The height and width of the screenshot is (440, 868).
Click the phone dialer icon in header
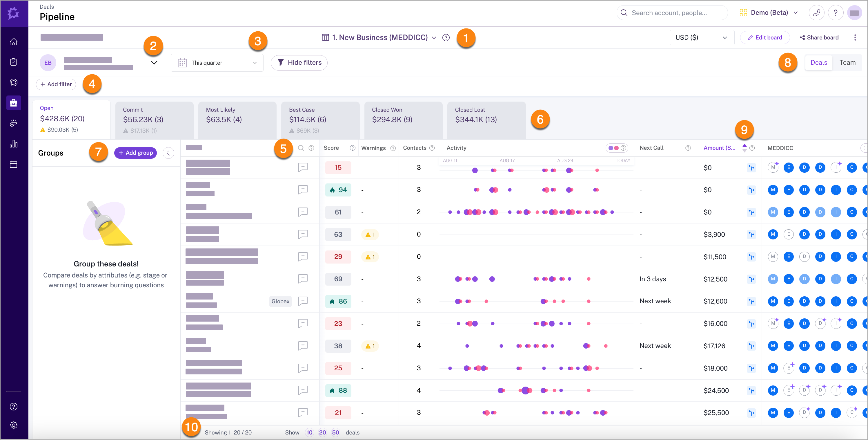point(816,13)
